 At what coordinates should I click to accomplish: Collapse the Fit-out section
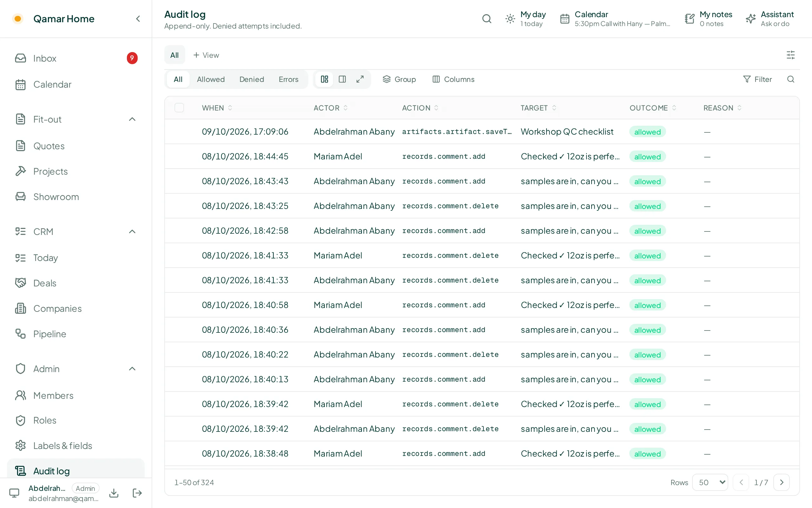pyautogui.click(x=132, y=119)
